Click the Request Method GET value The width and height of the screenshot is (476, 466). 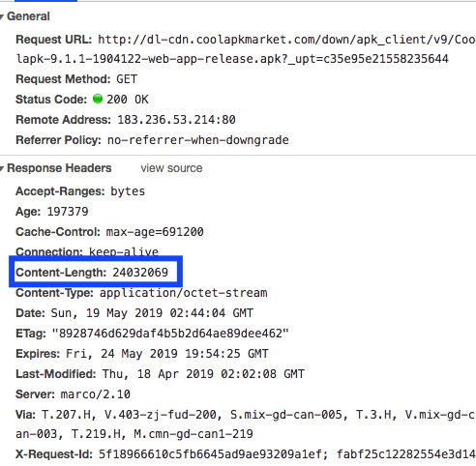coord(127,79)
